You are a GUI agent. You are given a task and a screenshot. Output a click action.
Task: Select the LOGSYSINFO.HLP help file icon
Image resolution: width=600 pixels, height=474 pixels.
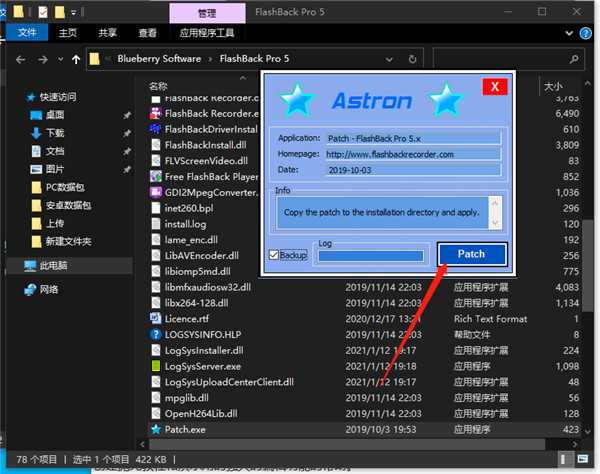(155, 334)
